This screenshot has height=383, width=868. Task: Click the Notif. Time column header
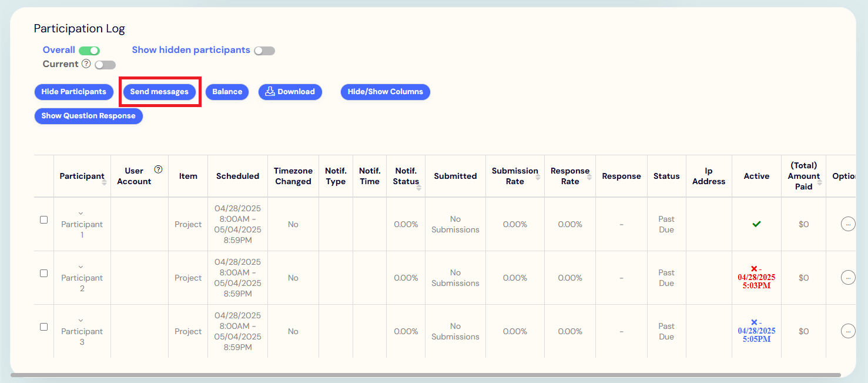(370, 176)
